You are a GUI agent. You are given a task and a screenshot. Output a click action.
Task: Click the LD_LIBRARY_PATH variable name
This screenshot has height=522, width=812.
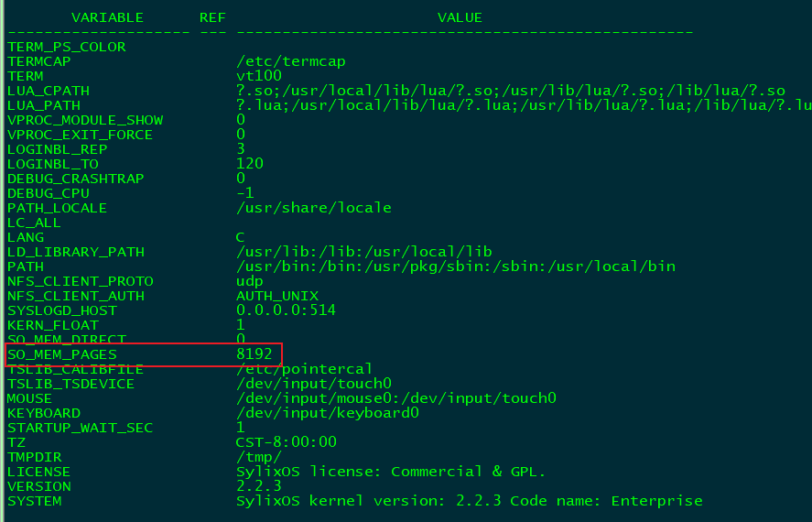click(76, 252)
